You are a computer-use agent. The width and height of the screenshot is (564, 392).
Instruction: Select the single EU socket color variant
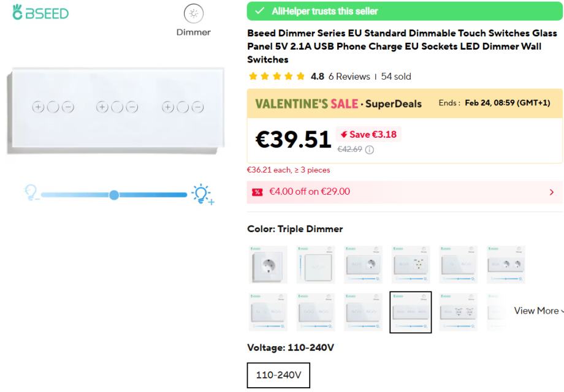(x=267, y=265)
